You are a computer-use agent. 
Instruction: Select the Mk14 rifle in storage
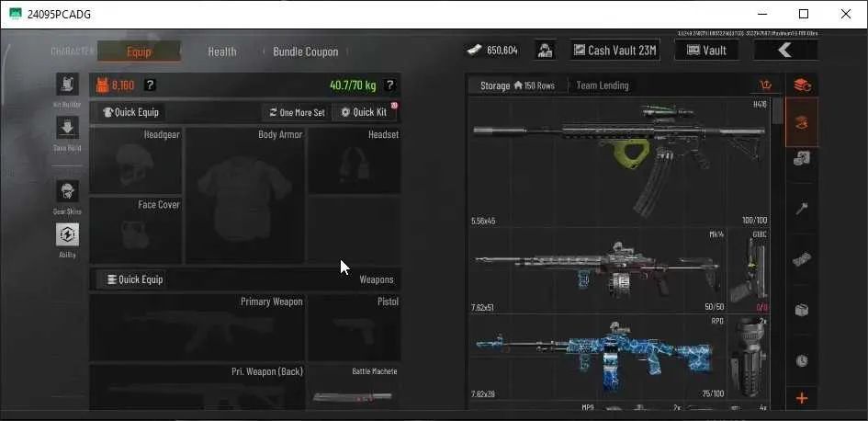[x=597, y=271]
